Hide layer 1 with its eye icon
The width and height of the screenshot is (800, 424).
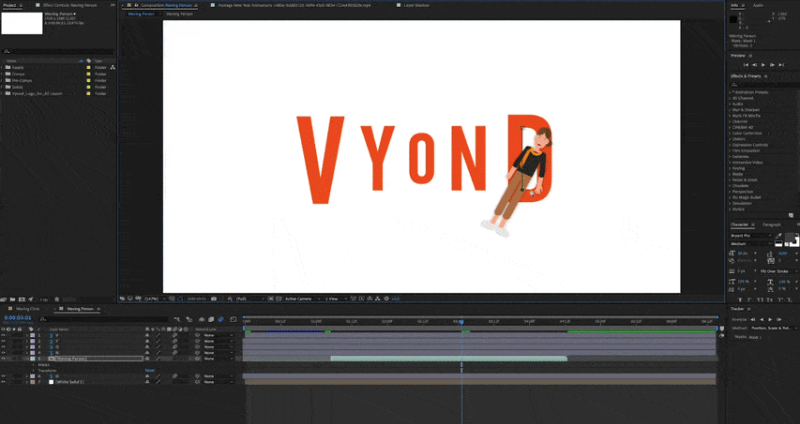(x=3, y=335)
